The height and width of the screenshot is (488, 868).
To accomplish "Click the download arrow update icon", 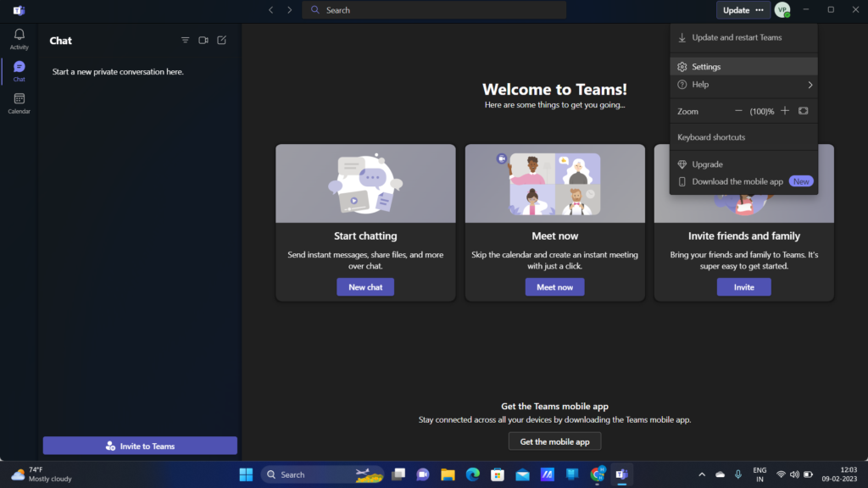I will pos(682,37).
